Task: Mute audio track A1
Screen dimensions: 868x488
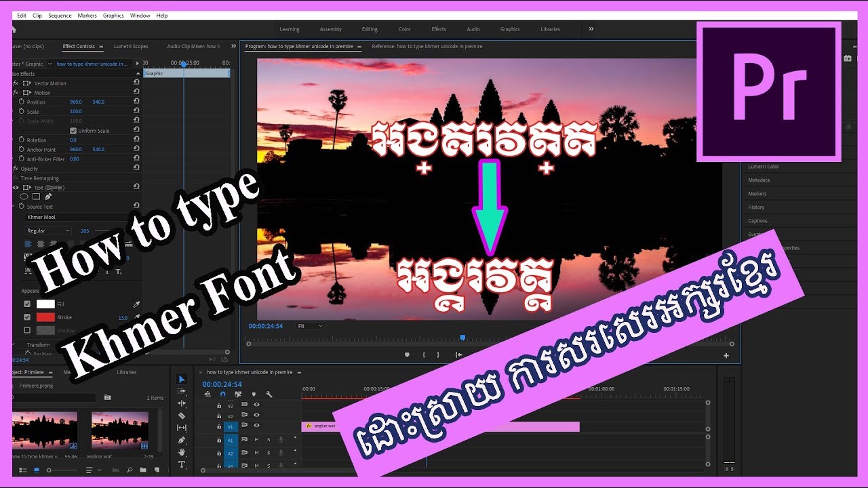Action: coord(256,439)
